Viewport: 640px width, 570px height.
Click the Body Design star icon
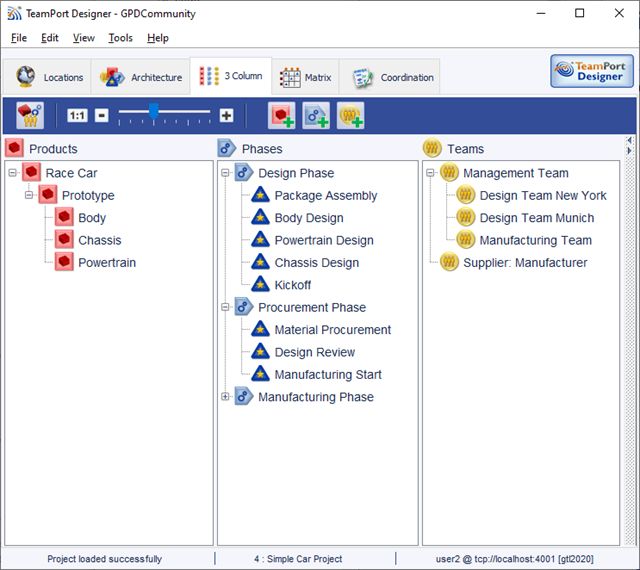coord(260,217)
